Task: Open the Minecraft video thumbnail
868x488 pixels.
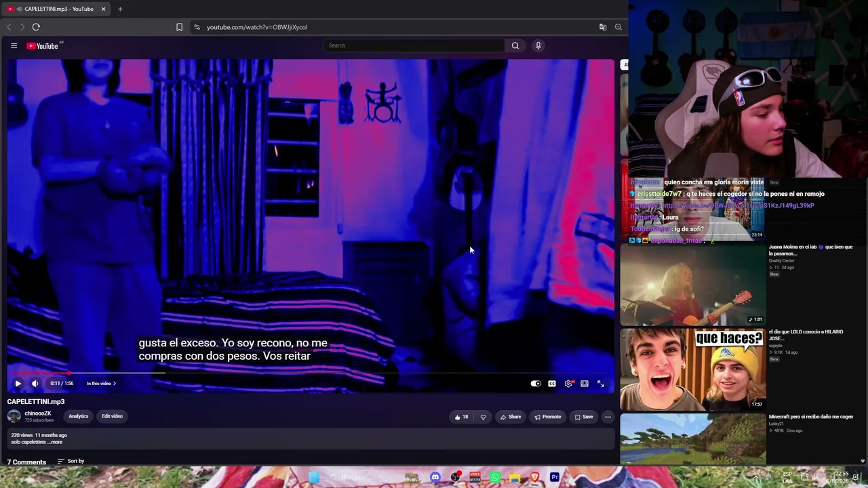Action: [693, 439]
